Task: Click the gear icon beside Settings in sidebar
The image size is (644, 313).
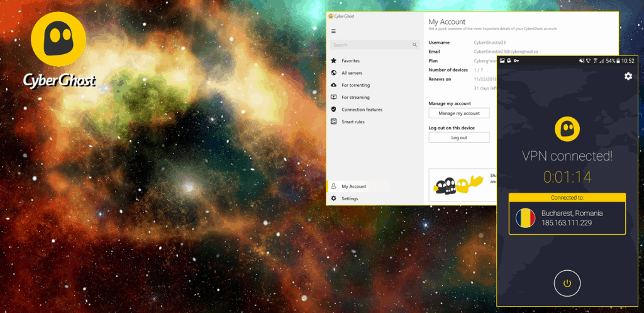Action: tap(333, 198)
